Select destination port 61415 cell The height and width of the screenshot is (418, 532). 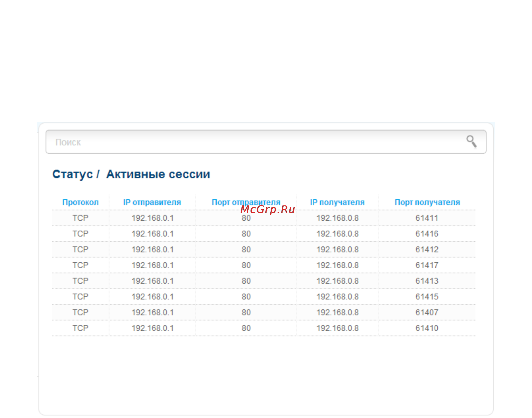[x=427, y=297]
